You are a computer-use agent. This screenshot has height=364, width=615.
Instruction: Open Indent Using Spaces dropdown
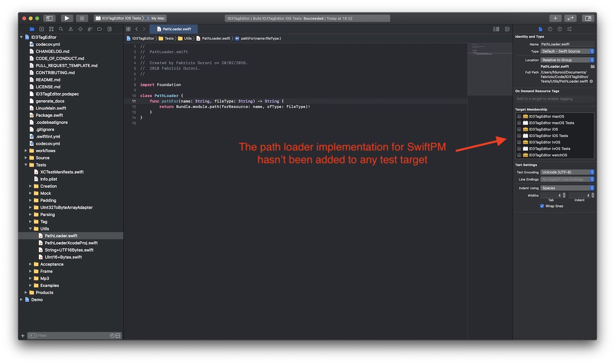567,188
